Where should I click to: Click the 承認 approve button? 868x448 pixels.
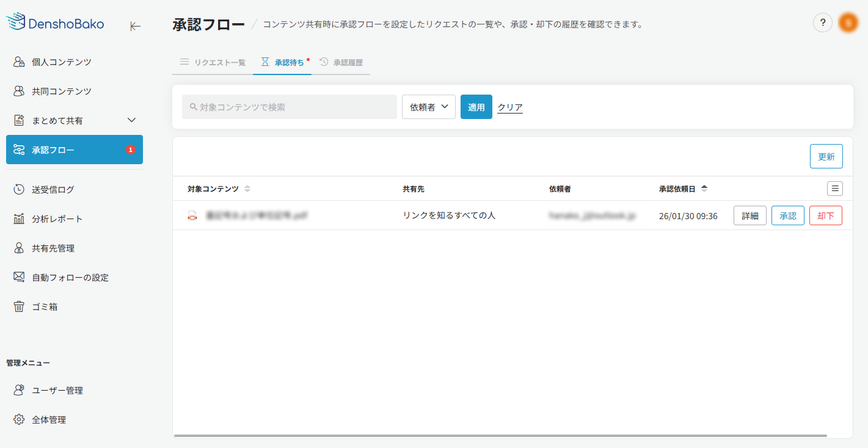click(x=788, y=215)
